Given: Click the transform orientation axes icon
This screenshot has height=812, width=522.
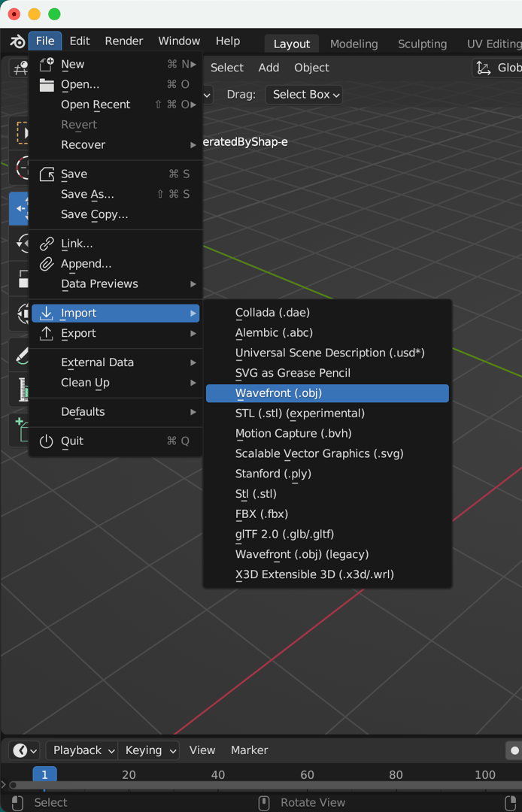Looking at the screenshot, I should (x=483, y=68).
